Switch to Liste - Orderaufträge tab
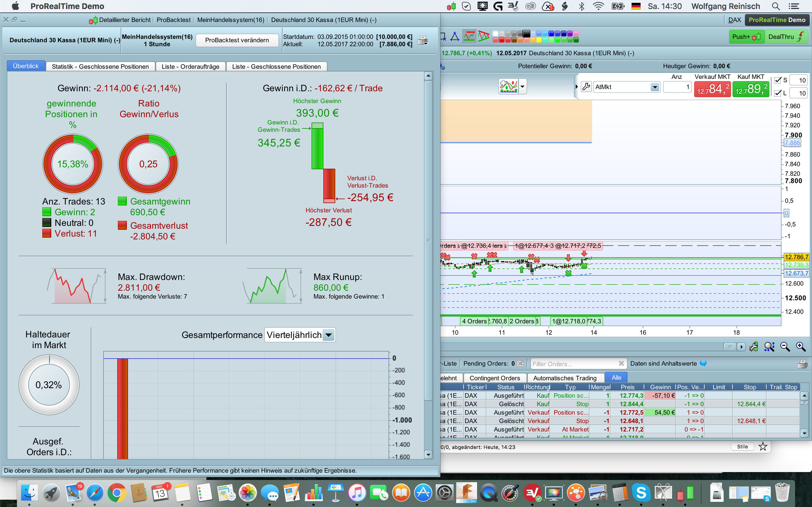 pos(190,66)
